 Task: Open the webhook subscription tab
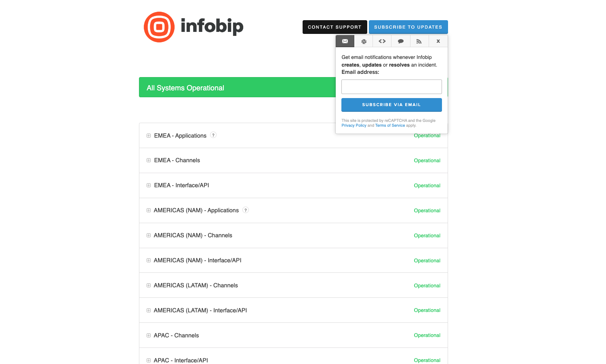[382, 41]
